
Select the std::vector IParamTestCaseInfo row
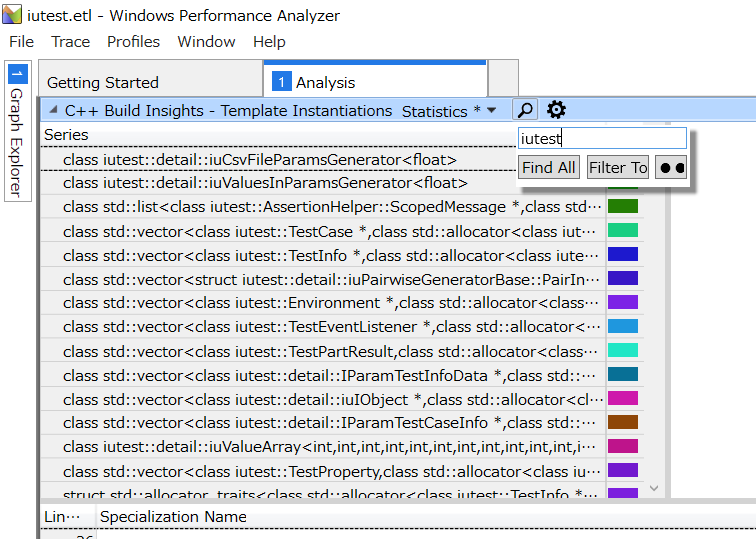pyautogui.click(x=323, y=423)
